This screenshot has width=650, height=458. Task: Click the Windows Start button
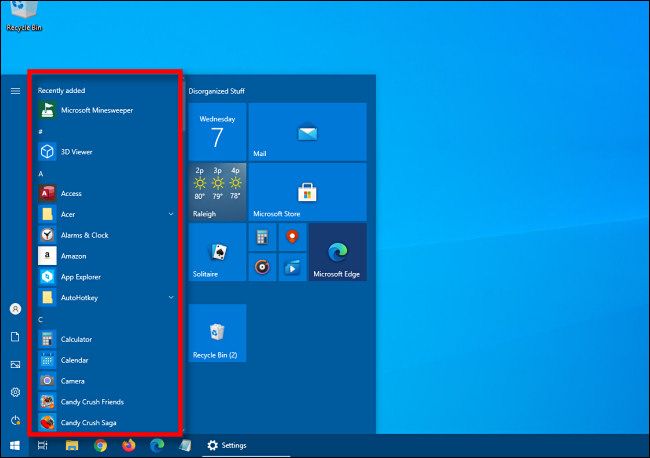click(x=15, y=446)
